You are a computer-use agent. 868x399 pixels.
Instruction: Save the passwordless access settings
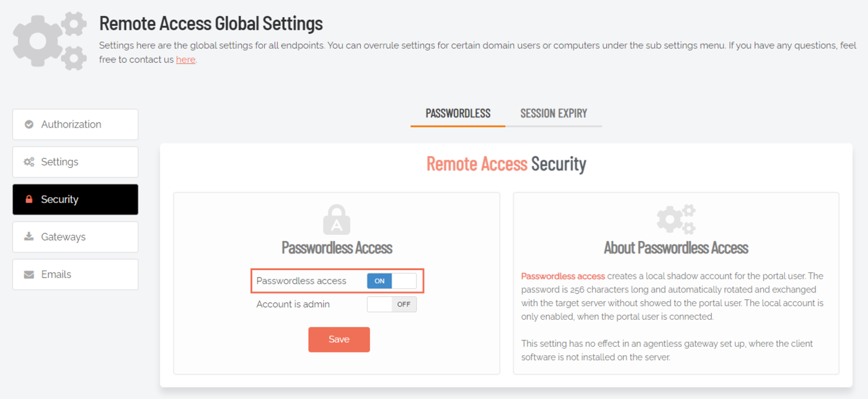pos(339,340)
